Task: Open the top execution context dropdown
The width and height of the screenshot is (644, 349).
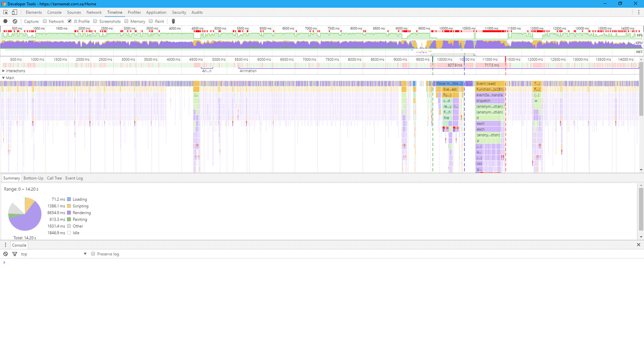Action: 54,254
